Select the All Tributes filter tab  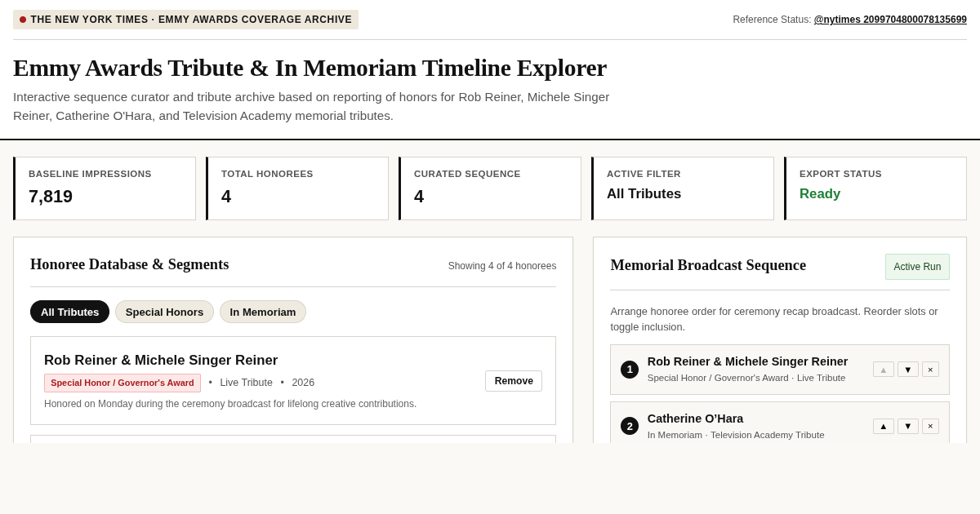(x=69, y=312)
